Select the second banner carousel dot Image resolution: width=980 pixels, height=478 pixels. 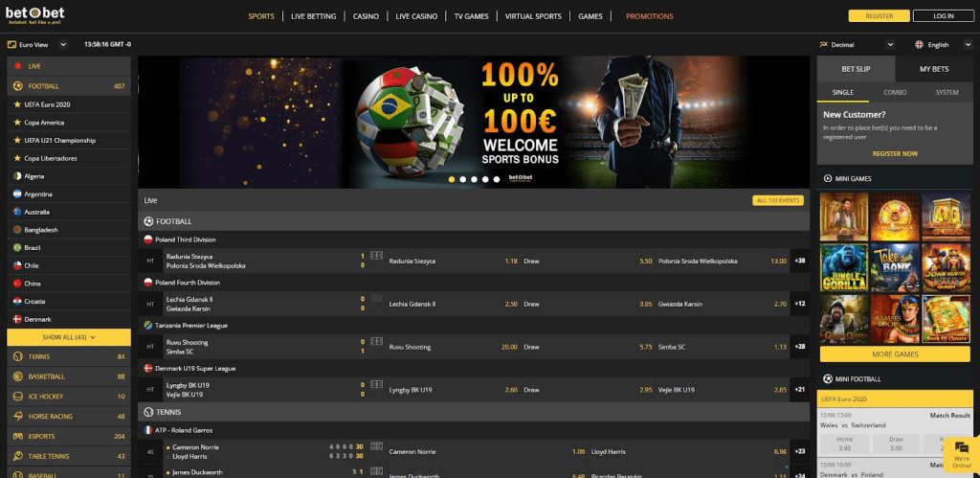(x=462, y=179)
